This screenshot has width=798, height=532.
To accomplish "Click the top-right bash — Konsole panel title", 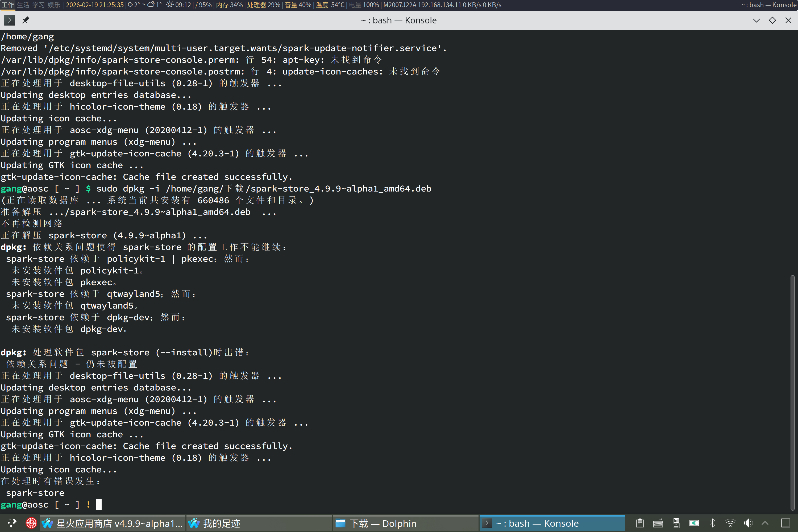I will (768, 5).
